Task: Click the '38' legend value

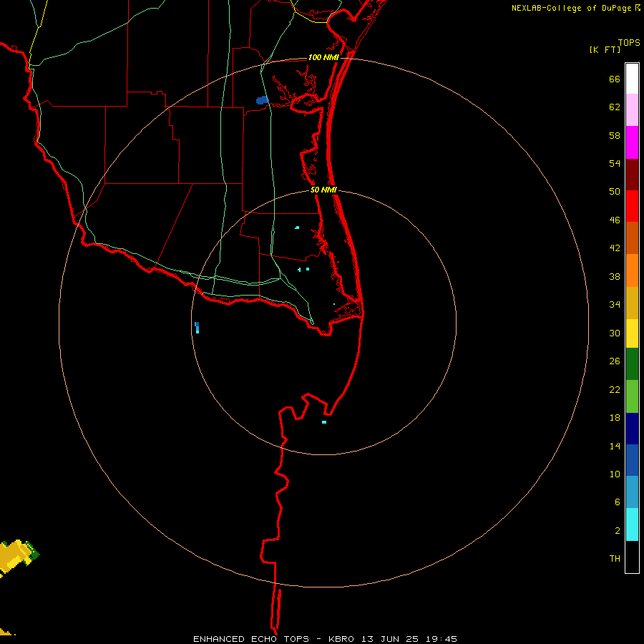Action: point(615,276)
